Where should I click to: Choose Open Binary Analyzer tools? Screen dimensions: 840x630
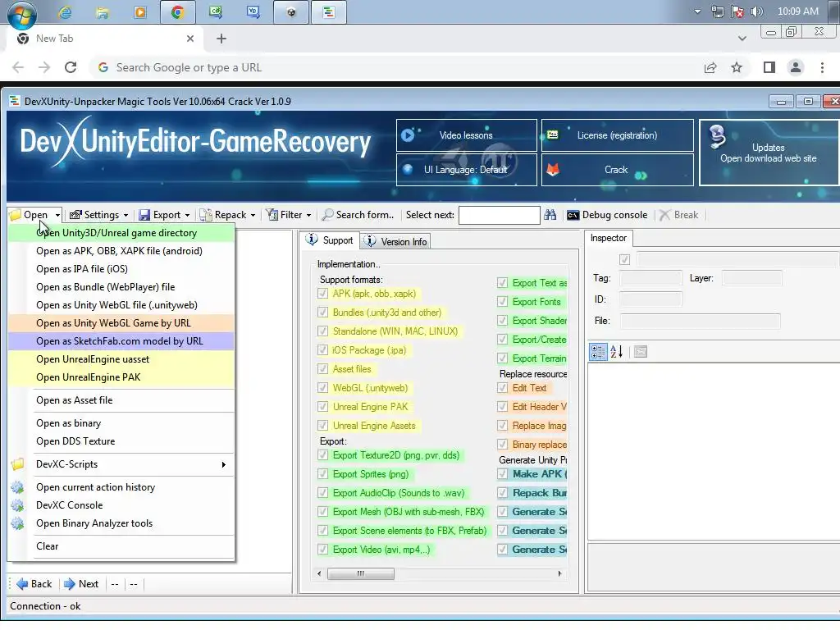tap(121, 523)
